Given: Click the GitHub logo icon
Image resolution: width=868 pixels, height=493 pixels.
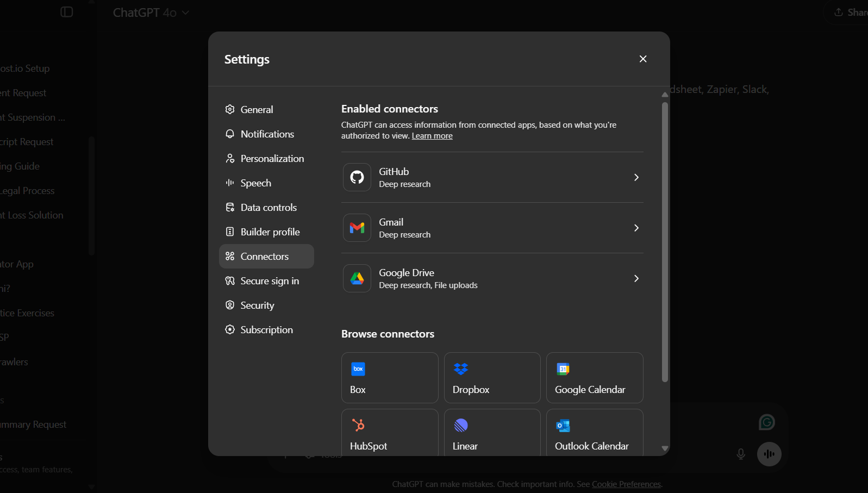Looking at the screenshot, I should pyautogui.click(x=357, y=177).
